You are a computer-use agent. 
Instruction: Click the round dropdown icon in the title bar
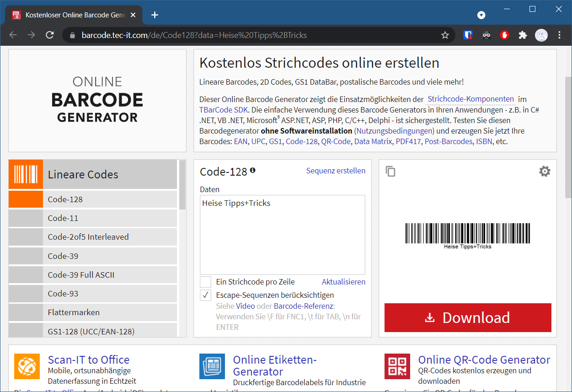click(x=481, y=15)
